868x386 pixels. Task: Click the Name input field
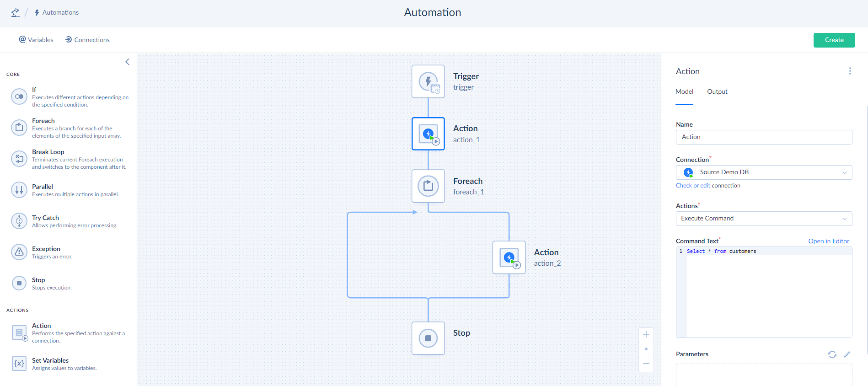coord(764,137)
